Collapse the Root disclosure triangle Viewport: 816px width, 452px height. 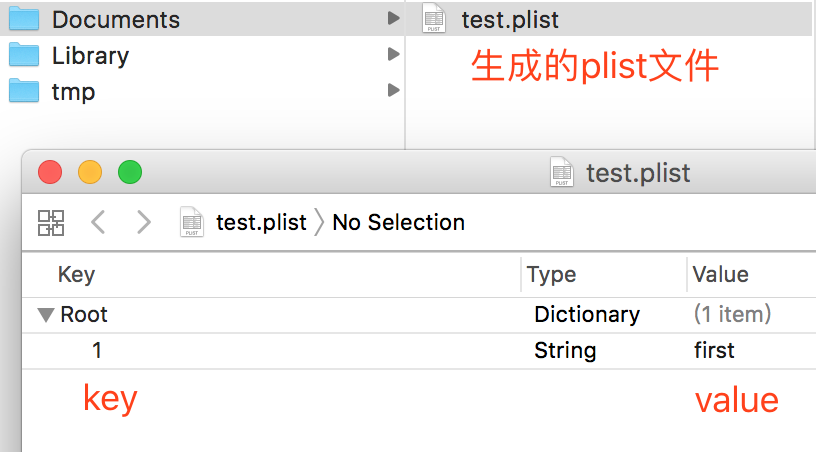coord(46,315)
